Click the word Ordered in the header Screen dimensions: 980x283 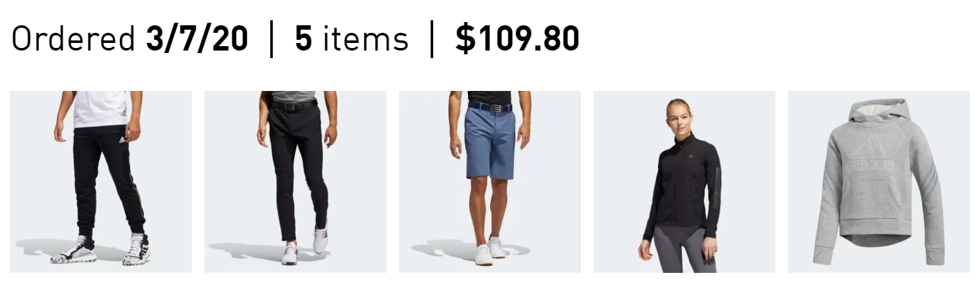click(73, 39)
